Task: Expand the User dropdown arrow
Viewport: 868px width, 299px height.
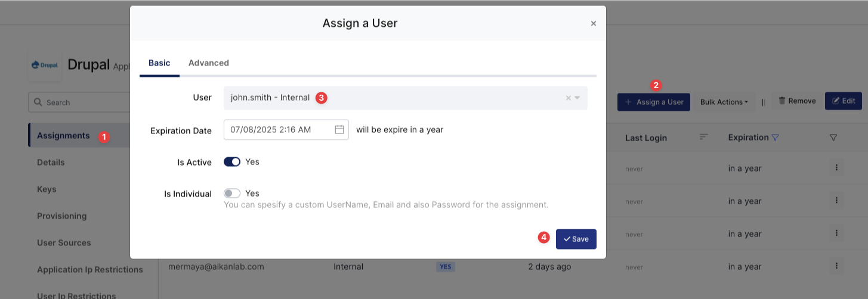Action: click(x=577, y=98)
